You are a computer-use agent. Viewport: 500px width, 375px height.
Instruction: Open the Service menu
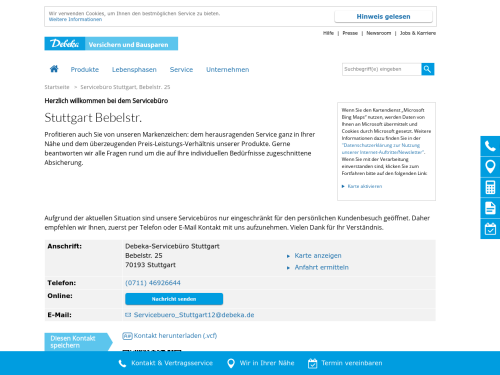[181, 70]
